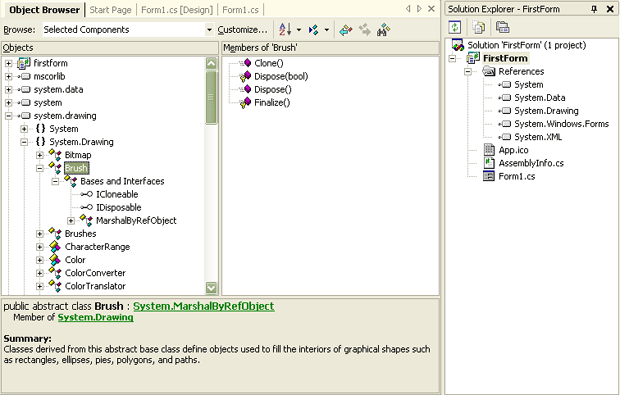The height and width of the screenshot is (395, 620).
Task: Select the System.XML reference
Action: point(538,137)
